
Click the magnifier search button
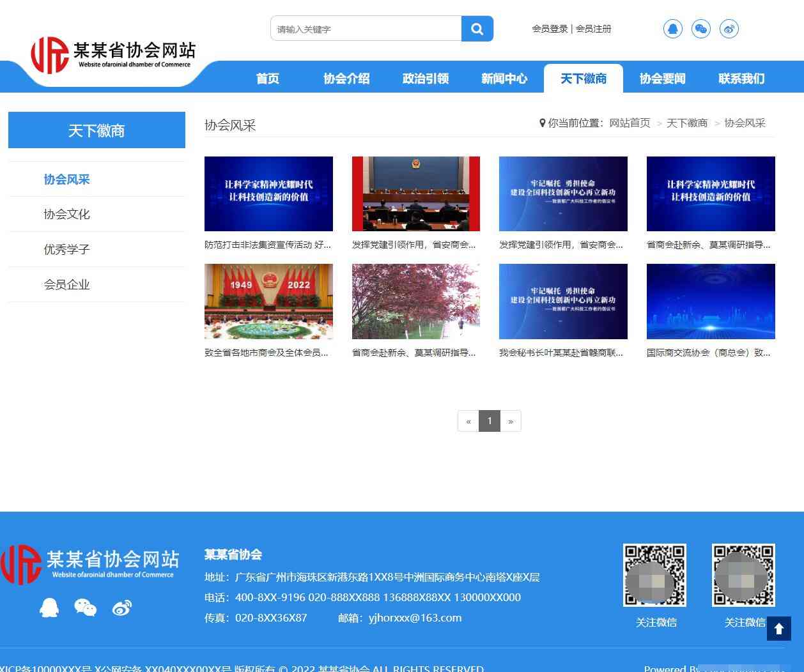click(477, 29)
